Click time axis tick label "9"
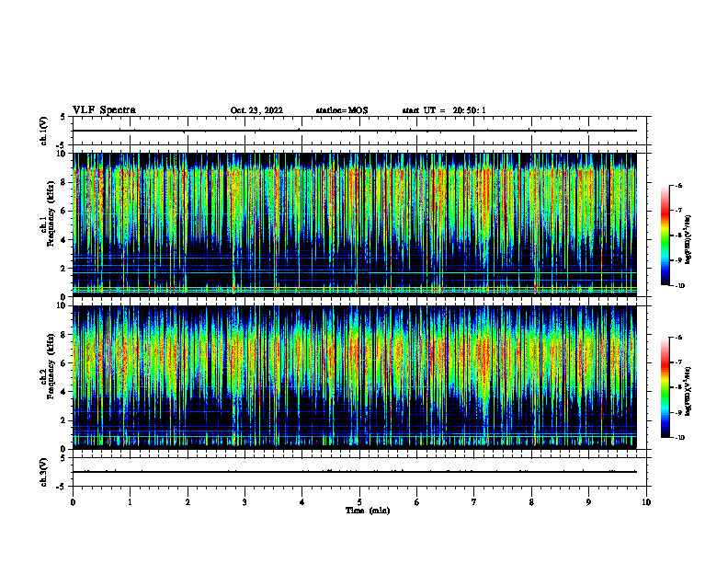The image size is (728, 563). coord(588,502)
